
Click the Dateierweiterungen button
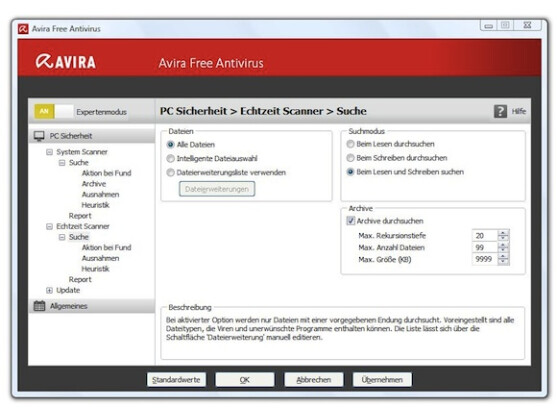pos(217,189)
